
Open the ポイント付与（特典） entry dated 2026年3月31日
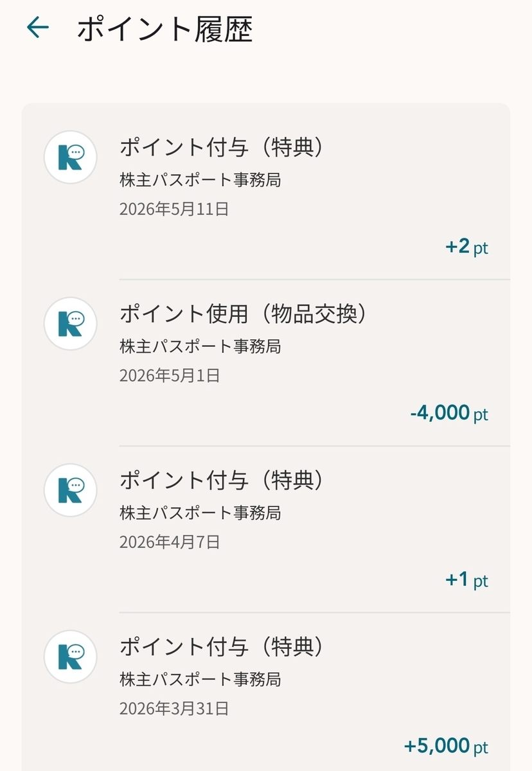[266, 692]
